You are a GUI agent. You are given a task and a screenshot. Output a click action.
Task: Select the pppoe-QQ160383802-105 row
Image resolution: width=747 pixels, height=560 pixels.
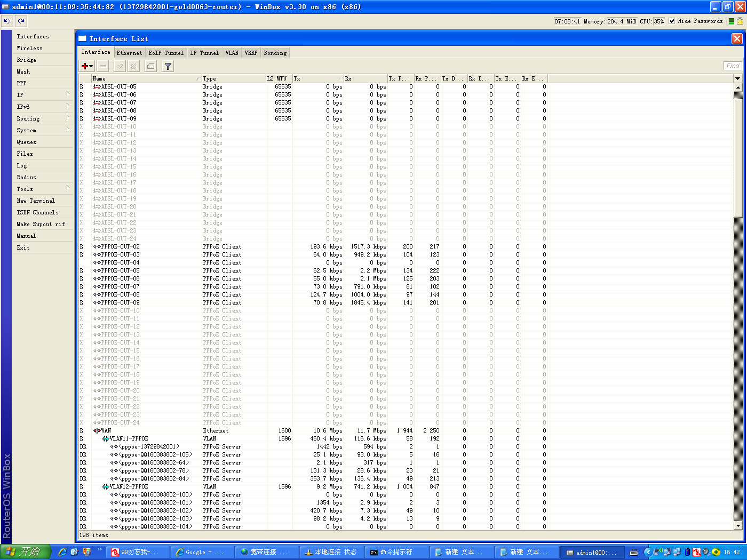[313, 454]
